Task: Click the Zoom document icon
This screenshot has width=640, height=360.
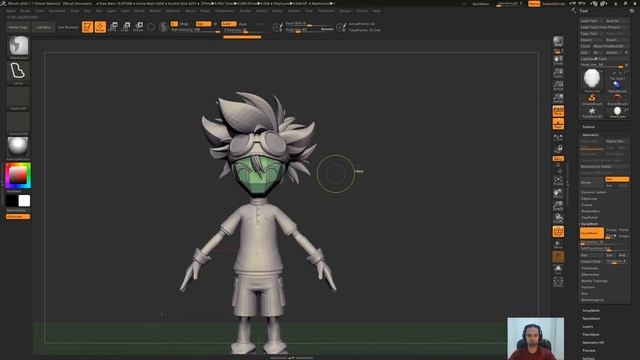Action: [x=558, y=73]
